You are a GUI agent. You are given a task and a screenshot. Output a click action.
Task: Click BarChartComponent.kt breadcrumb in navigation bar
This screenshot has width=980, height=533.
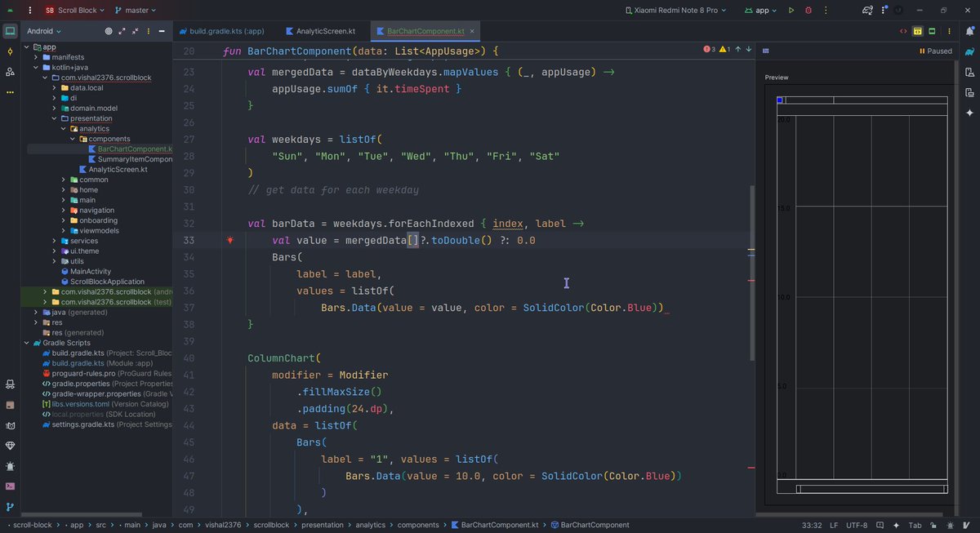pyautogui.click(x=495, y=525)
